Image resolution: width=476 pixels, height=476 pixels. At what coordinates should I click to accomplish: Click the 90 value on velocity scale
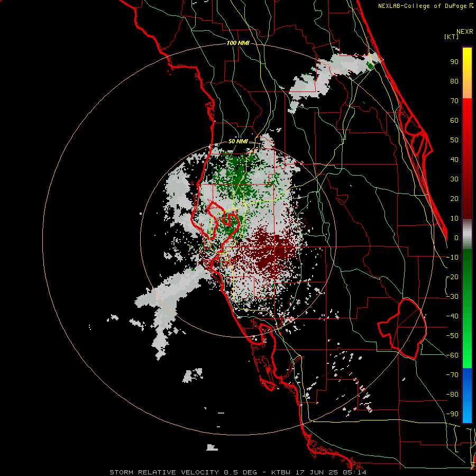454,62
